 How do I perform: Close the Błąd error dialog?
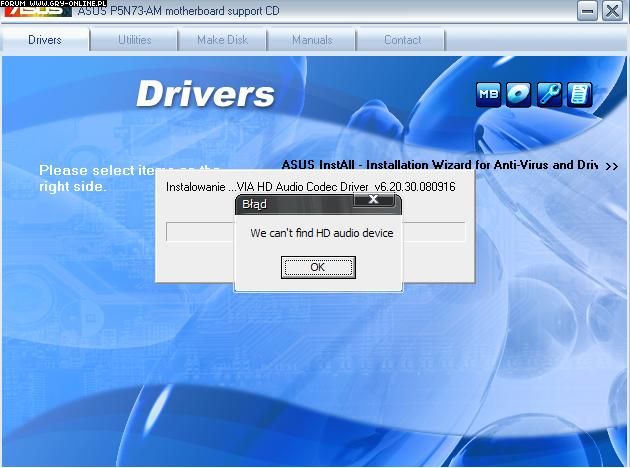point(374,200)
